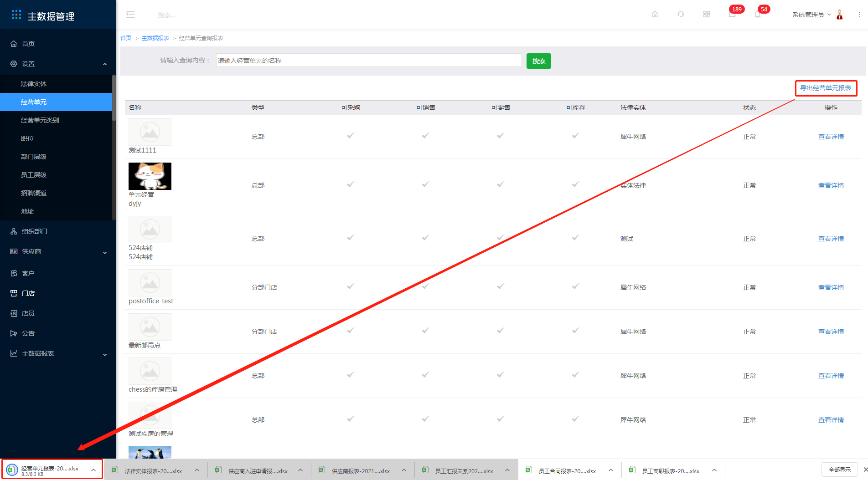Open notification bell with 54 badge
868x480 pixels.
(758, 15)
